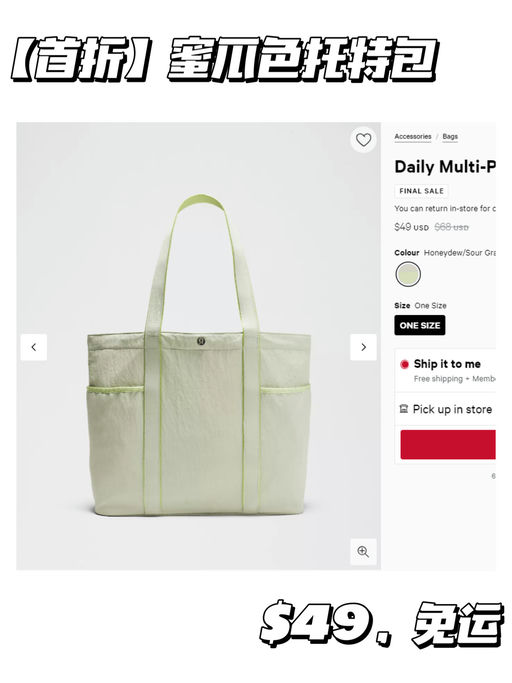Viewport: 512px width, 683px height.
Task: Pick the Honeydew/Sour Grape colour swatch
Action: click(x=408, y=274)
